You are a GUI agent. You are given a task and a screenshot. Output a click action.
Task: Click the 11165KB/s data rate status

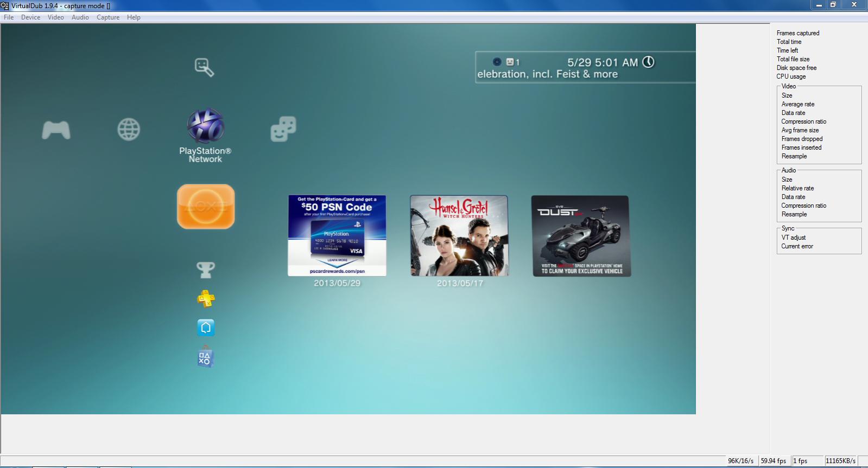click(840, 461)
